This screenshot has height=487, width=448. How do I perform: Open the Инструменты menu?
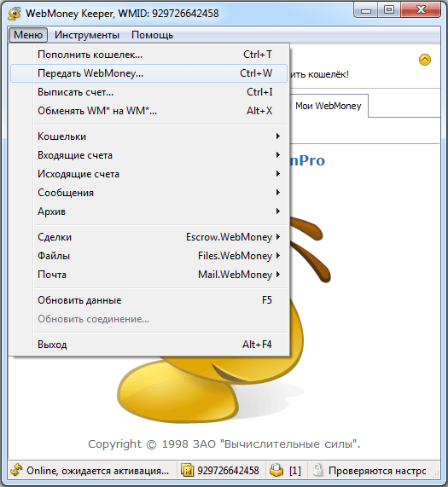87,35
